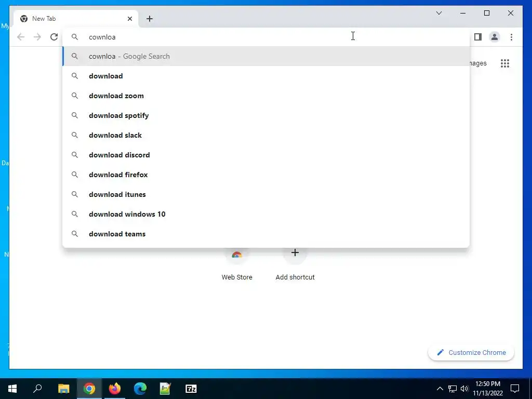The image size is (532, 399).
Task: Minimize the Chrome window
Action: (x=463, y=13)
